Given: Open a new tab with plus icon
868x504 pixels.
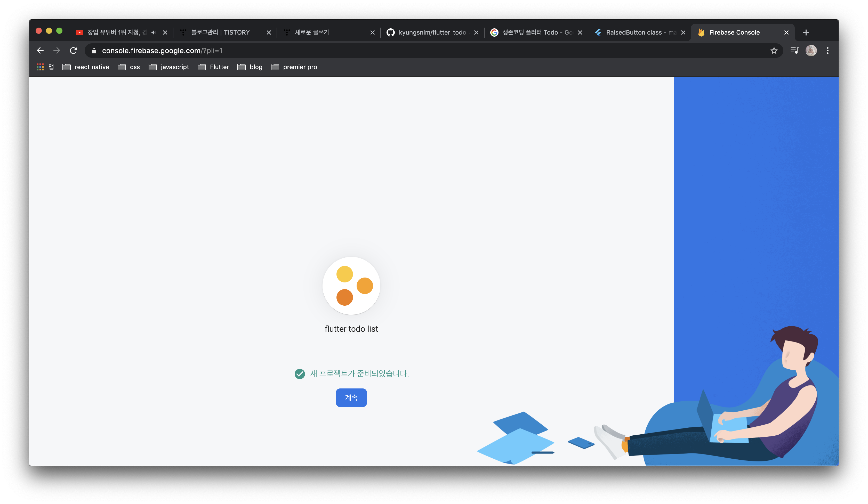Looking at the screenshot, I should pyautogui.click(x=806, y=32).
